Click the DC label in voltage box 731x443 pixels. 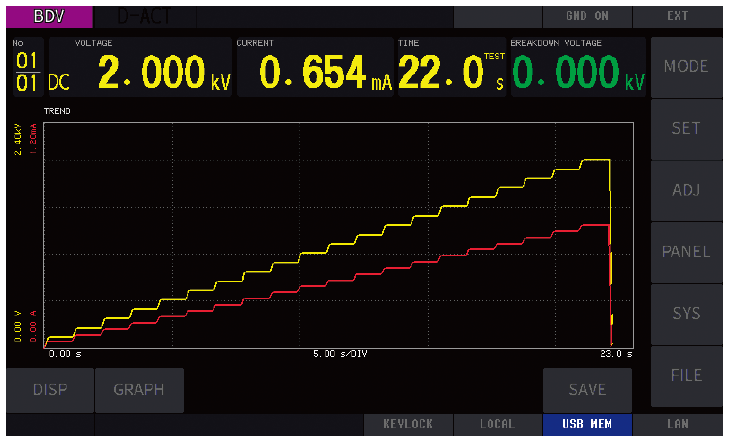(59, 83)
